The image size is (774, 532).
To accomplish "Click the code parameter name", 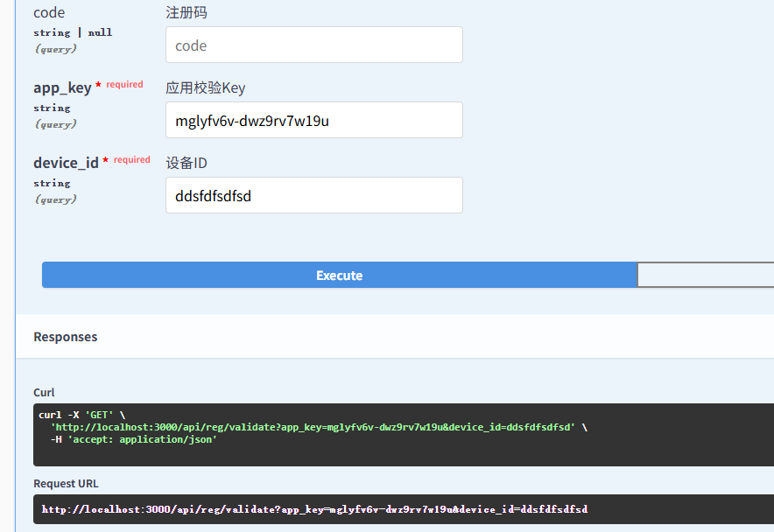I will coord(49,13).
